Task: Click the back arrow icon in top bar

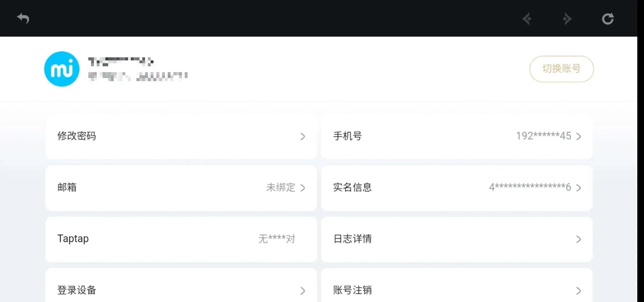Action: [23, 19]
